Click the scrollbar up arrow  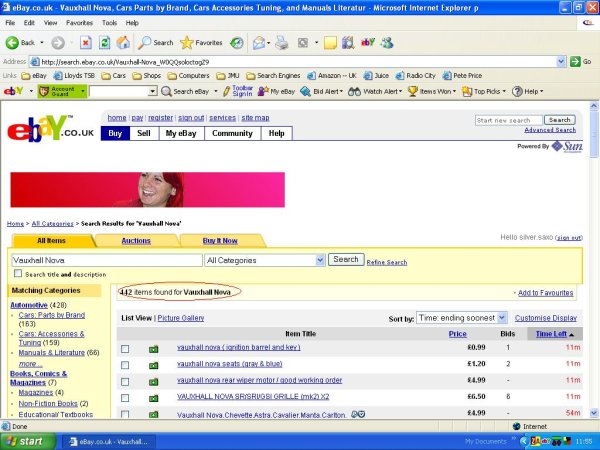tap(593, 106)
